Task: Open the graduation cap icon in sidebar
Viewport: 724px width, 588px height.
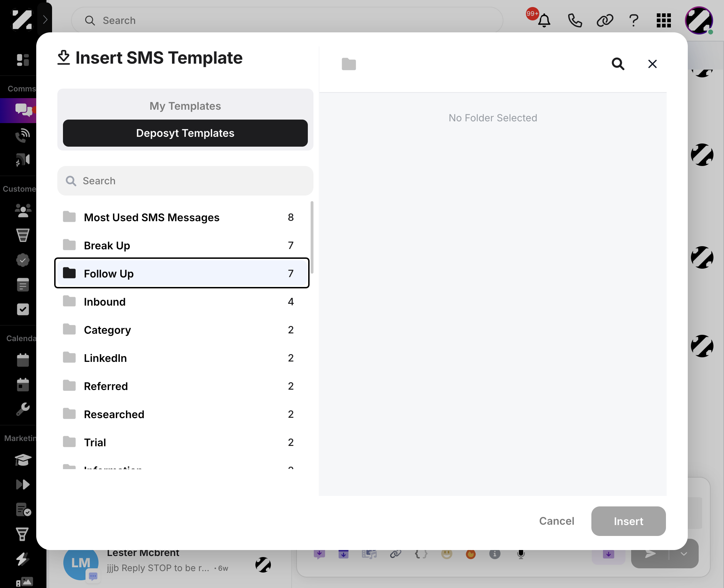Action: tap(23, 459)
